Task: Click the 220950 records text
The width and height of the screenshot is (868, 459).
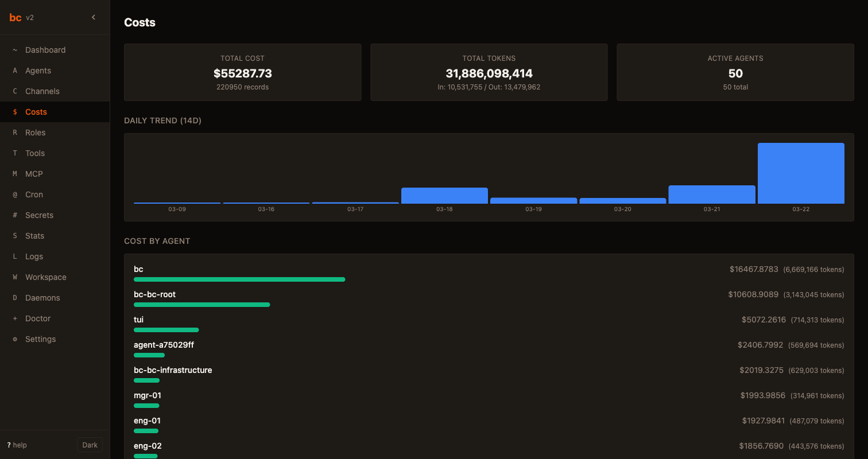Action: point(242,87)
